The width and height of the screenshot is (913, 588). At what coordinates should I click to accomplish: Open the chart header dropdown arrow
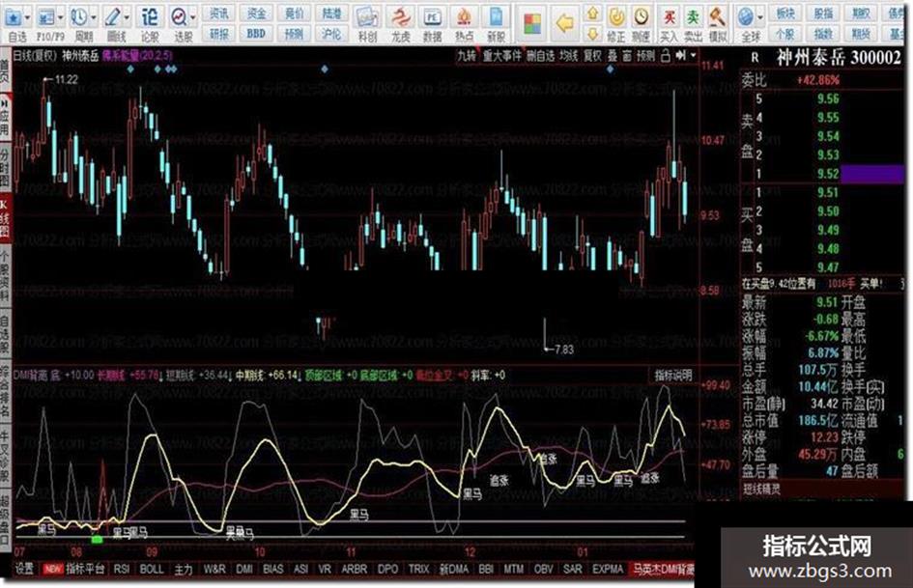coord(693,56)
